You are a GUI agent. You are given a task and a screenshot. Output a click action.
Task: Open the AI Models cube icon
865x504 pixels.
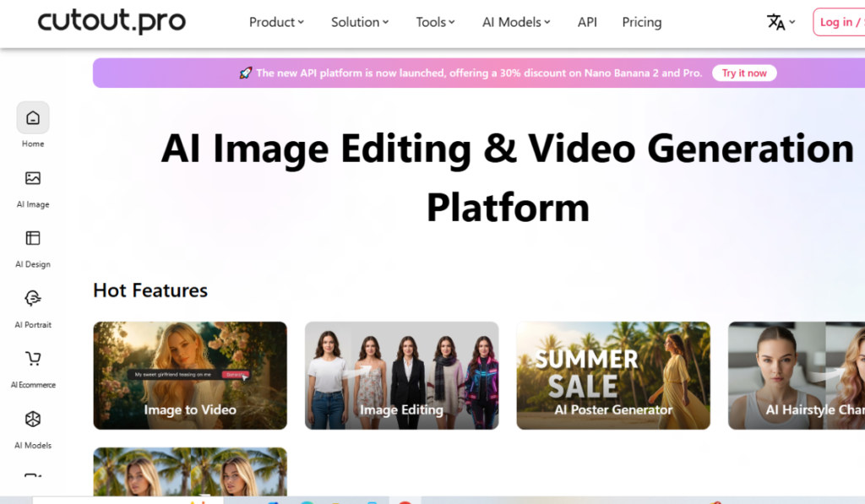coord(33,420)
